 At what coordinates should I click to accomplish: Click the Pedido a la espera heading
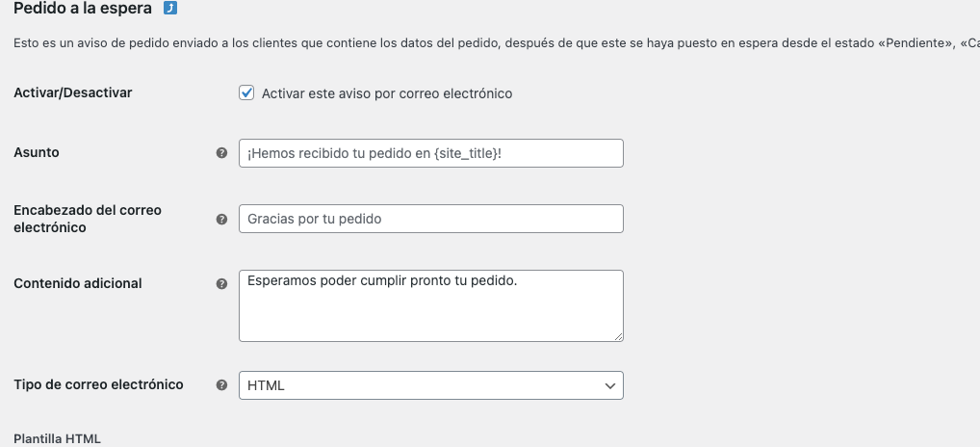(83, 8)
